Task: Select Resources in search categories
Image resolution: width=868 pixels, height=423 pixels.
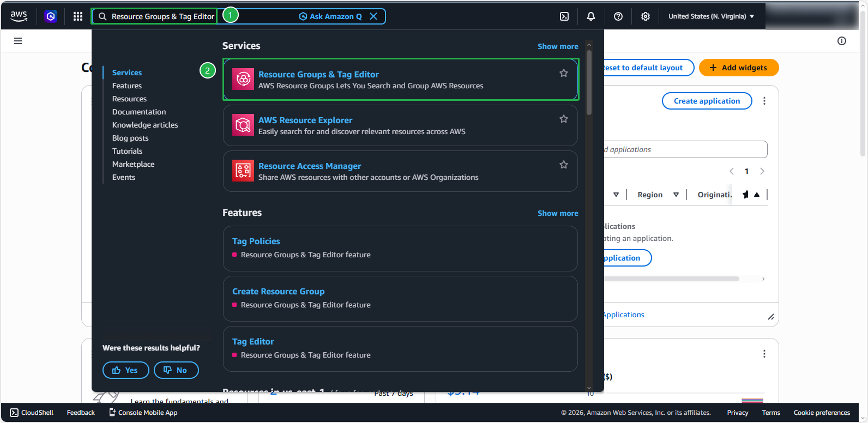Action: coord(129,99)
